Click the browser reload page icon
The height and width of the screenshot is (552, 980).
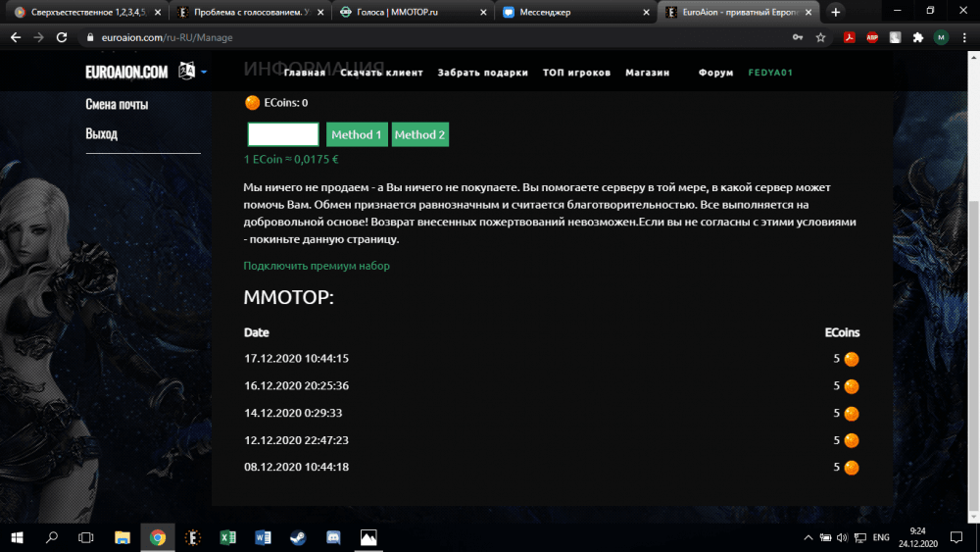pos(62,37)
